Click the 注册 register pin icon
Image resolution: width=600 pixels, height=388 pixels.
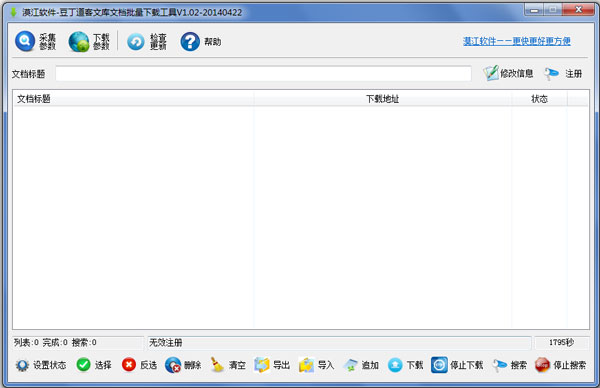(552, 73)
